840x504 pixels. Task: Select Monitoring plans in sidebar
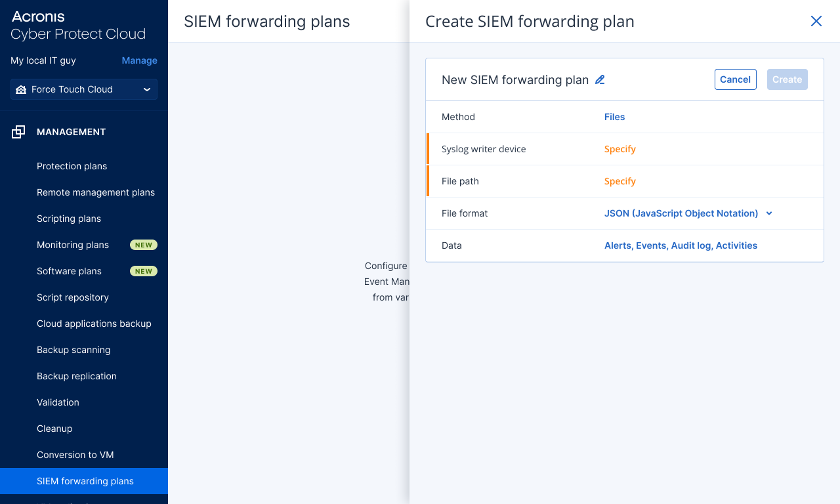click(73, 245)
